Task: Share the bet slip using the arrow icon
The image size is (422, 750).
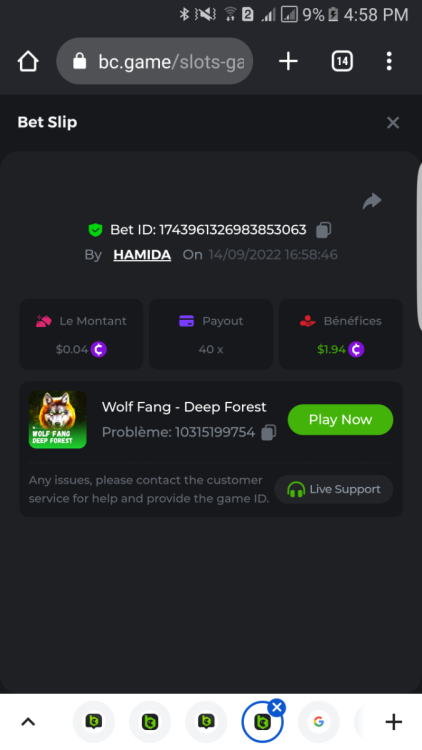Action: click(x=372, y=201)
